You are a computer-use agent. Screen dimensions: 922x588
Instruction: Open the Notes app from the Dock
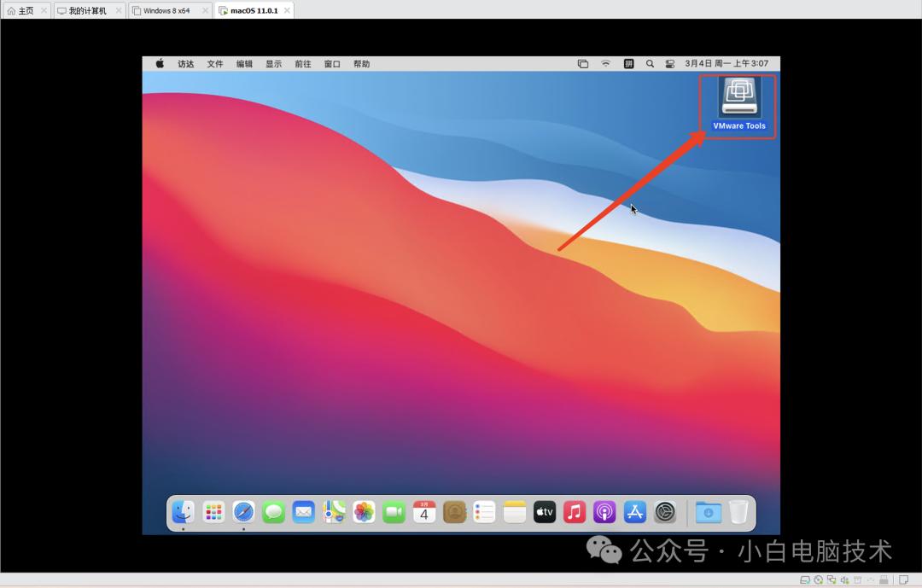(514, 512)
